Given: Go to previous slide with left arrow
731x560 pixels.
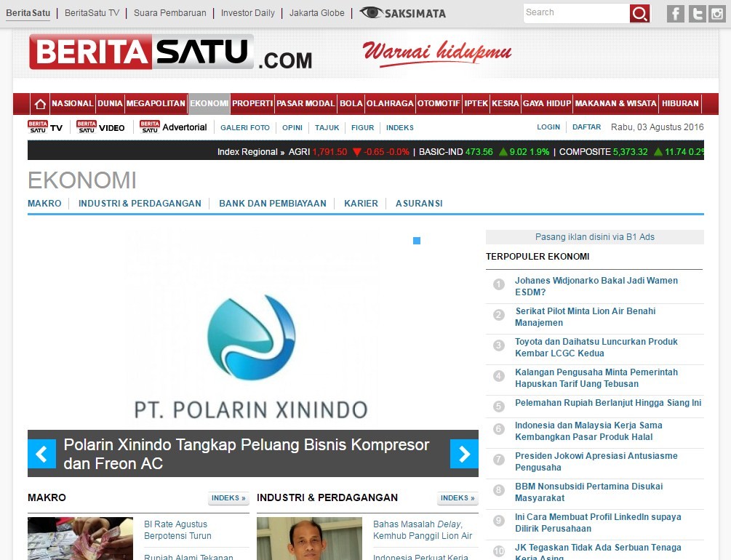Looking at the screenshot, I should coord(41,454).
